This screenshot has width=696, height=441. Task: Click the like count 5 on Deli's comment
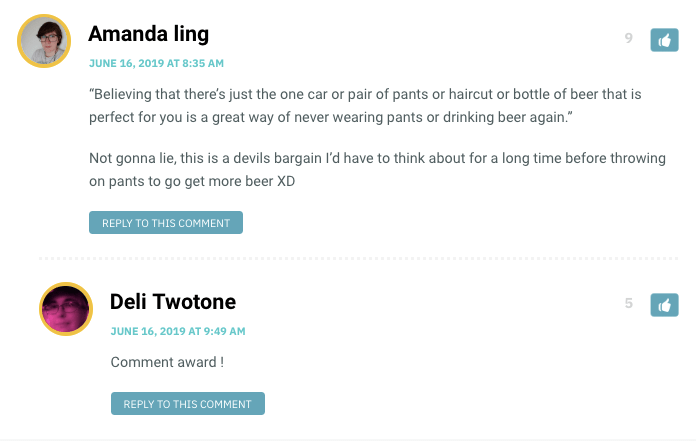628,303
